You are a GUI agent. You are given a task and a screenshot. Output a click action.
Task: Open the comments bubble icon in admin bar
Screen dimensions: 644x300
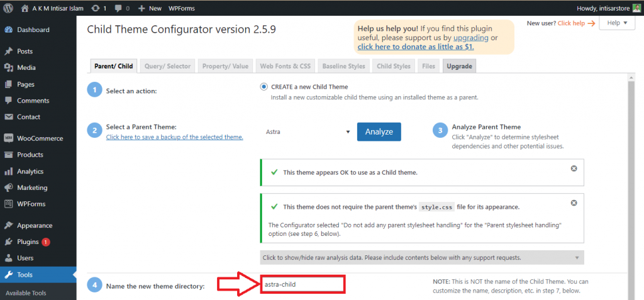118,8
